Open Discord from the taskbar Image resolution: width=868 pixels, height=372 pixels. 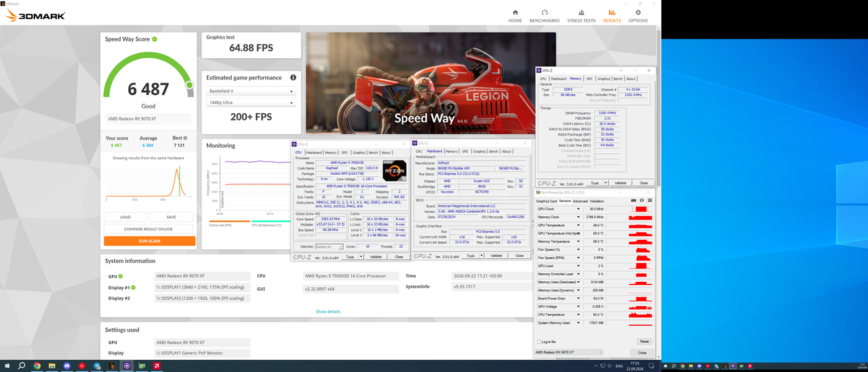66,365
